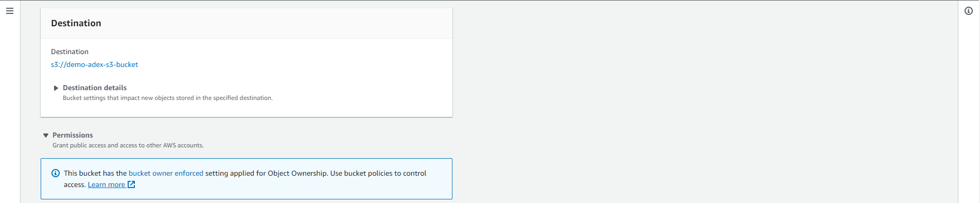Screen dimensions: 980x203
Task: Click the Destination field label
Action: click(x=69, y=52)
